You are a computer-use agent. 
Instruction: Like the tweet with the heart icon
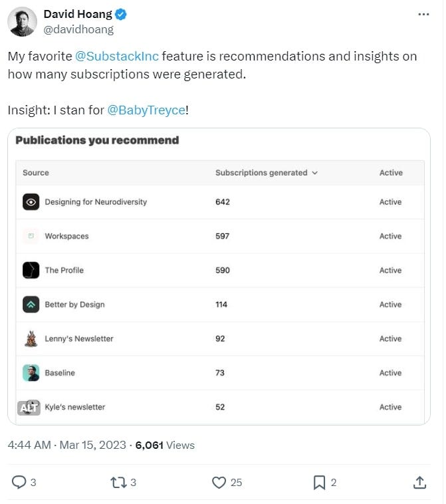219,483
